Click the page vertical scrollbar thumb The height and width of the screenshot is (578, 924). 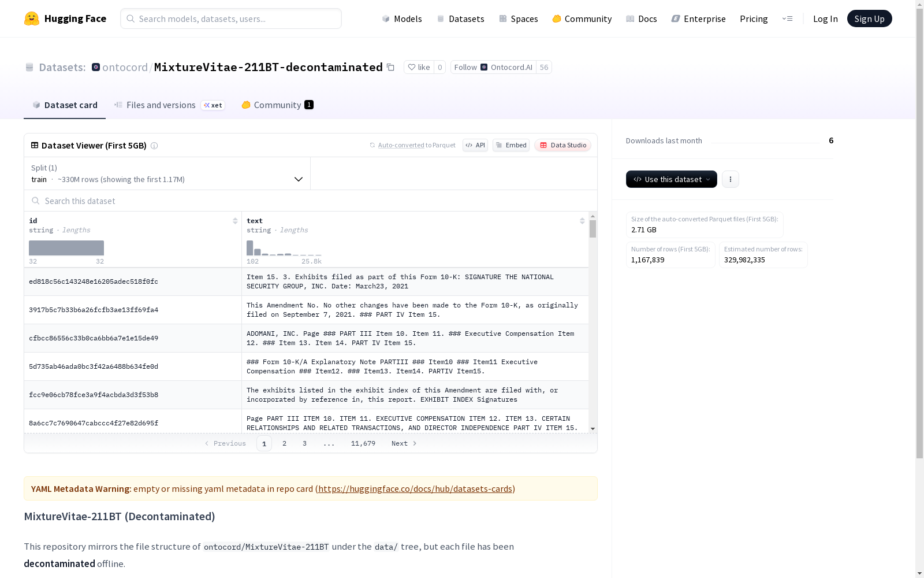(x=919, y=234)
